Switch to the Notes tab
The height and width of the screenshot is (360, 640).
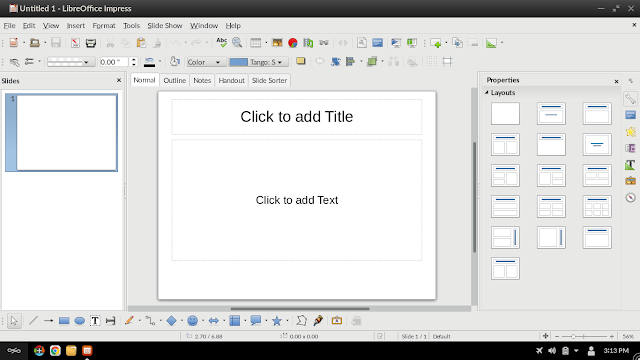click(202, 80)
